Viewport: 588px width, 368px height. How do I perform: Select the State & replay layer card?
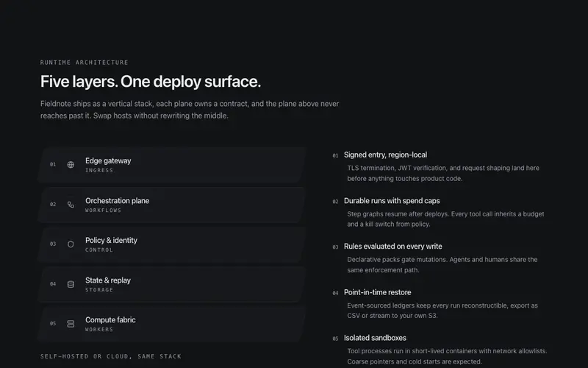172,284
